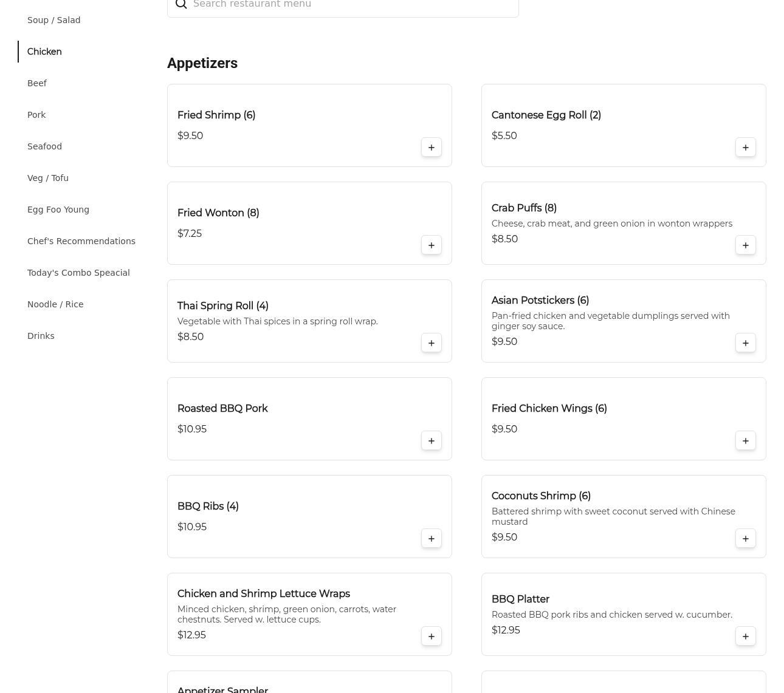
Task: Add Roasted BBQ Pork with plus icon
Action: [431, 441]
